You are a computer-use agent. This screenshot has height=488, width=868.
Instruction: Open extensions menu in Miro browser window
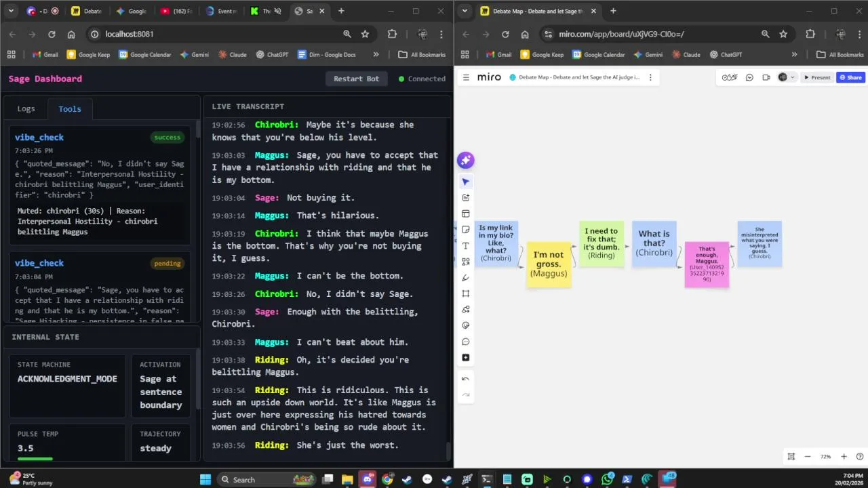(810, 34)
